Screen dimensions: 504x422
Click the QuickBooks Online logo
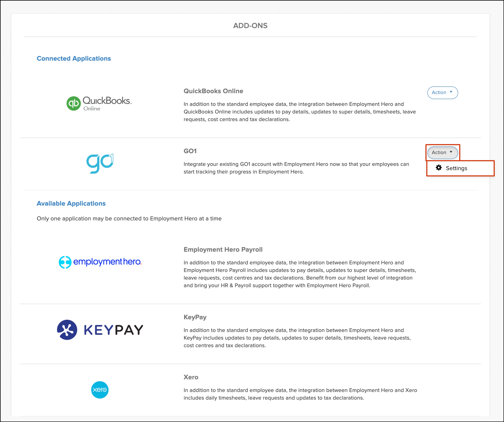(x=99, y=103)
